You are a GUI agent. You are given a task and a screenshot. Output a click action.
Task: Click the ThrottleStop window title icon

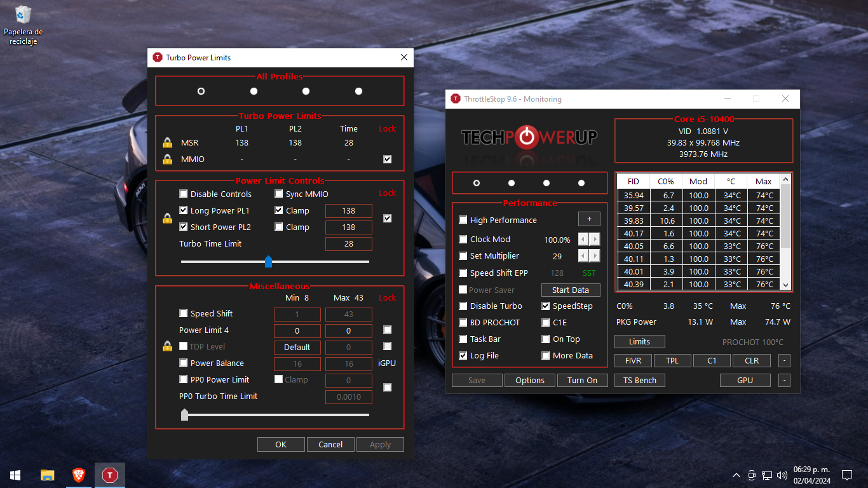coord(456,98)
